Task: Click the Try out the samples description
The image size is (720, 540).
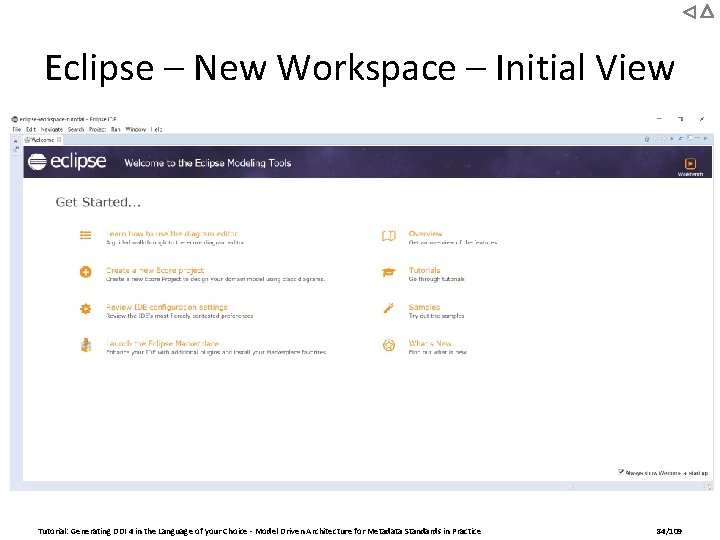Action: pyautogui.click(x=436, y=316)
